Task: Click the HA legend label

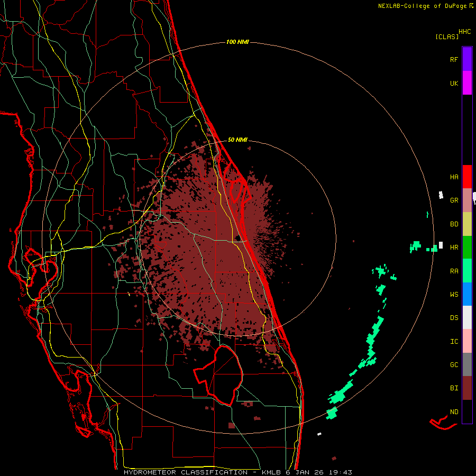Action: (x=454, y=177)
